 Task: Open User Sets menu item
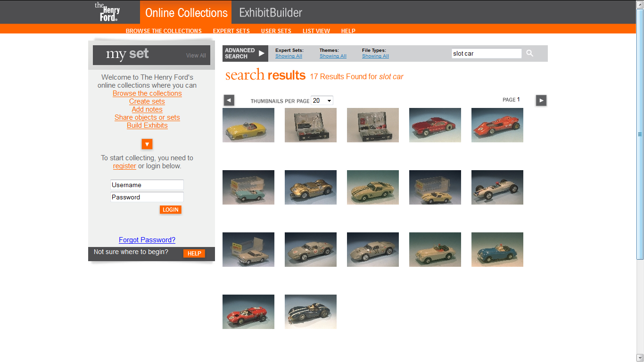[276, 31]
